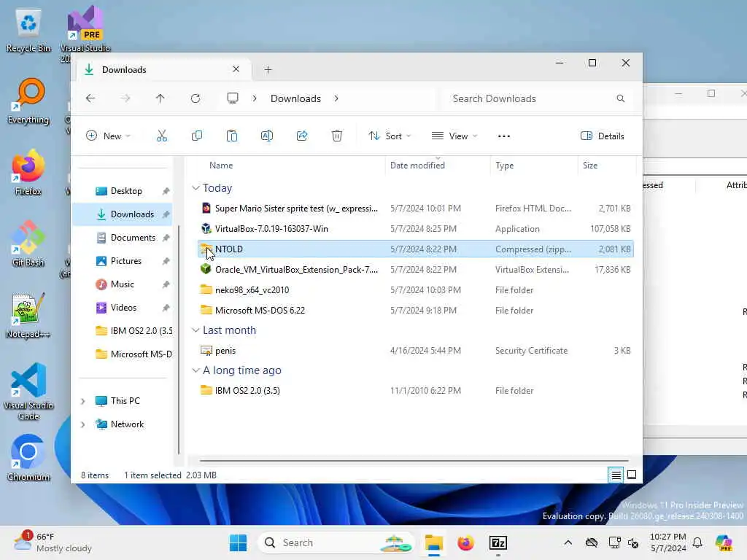Click the navigation pane vertical scrollbar
The height and width of the screenshot is (560, 747).
pos(179,339)
